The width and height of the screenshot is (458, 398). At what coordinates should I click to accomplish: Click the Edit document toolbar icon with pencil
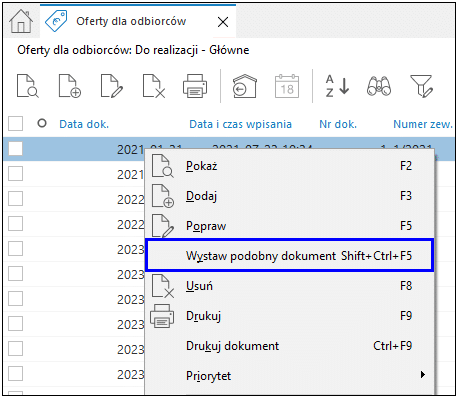pyautogui.click(x=112, y=86)
